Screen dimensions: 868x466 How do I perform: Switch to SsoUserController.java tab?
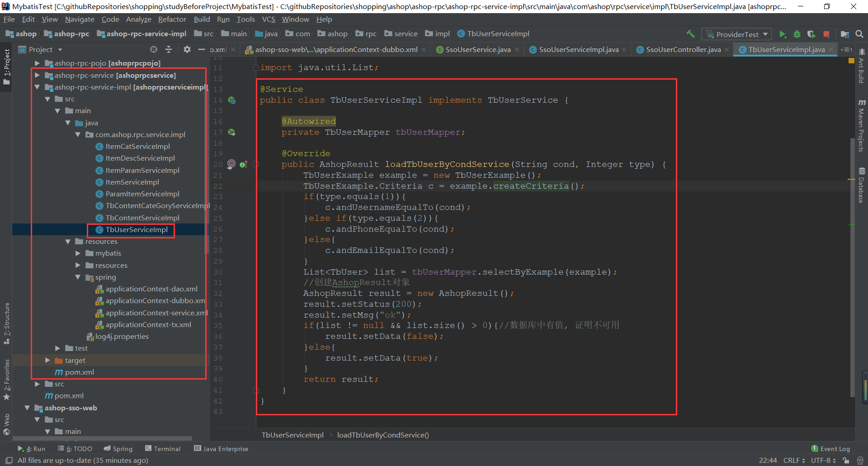pos(683,49)
